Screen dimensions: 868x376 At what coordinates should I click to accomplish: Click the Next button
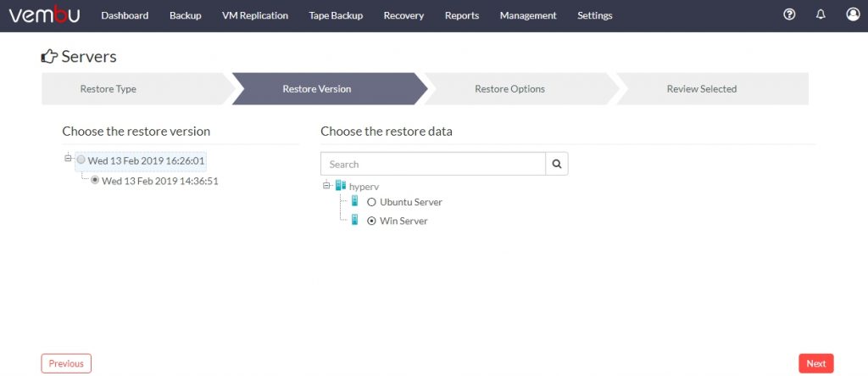pos(816,364)
